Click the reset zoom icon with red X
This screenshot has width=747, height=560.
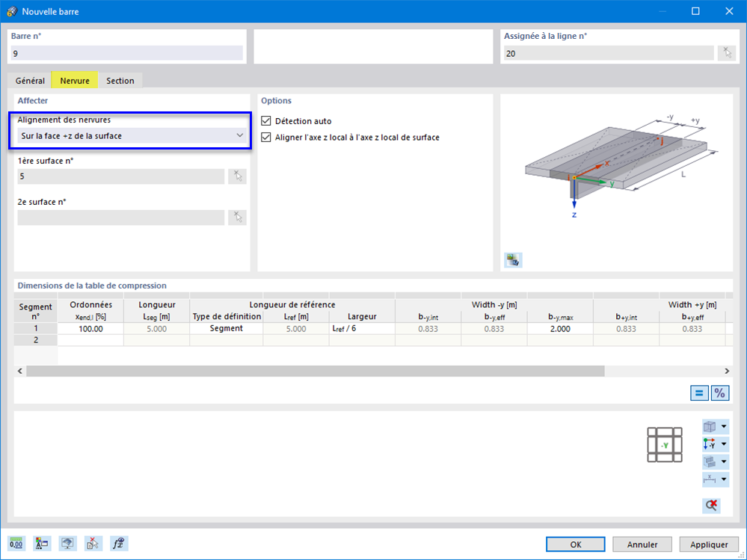[x=711, y=505]
